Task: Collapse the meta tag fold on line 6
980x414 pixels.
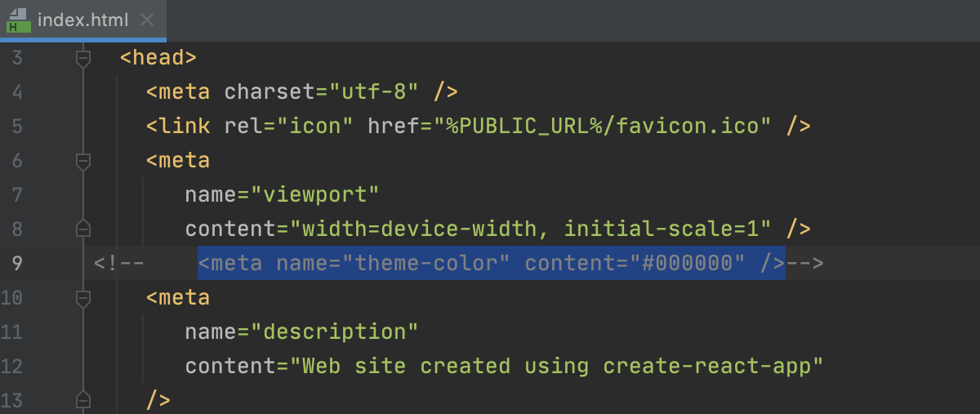Action: 82,161
